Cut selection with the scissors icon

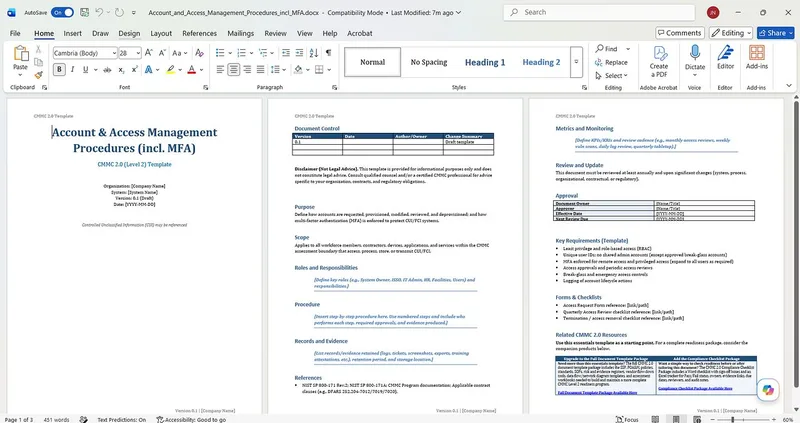click(38, 49)
